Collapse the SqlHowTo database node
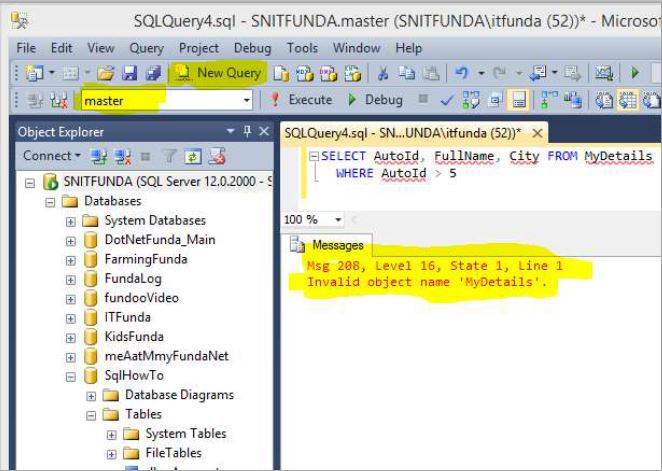The image size is (662, 471). [71, 376]
